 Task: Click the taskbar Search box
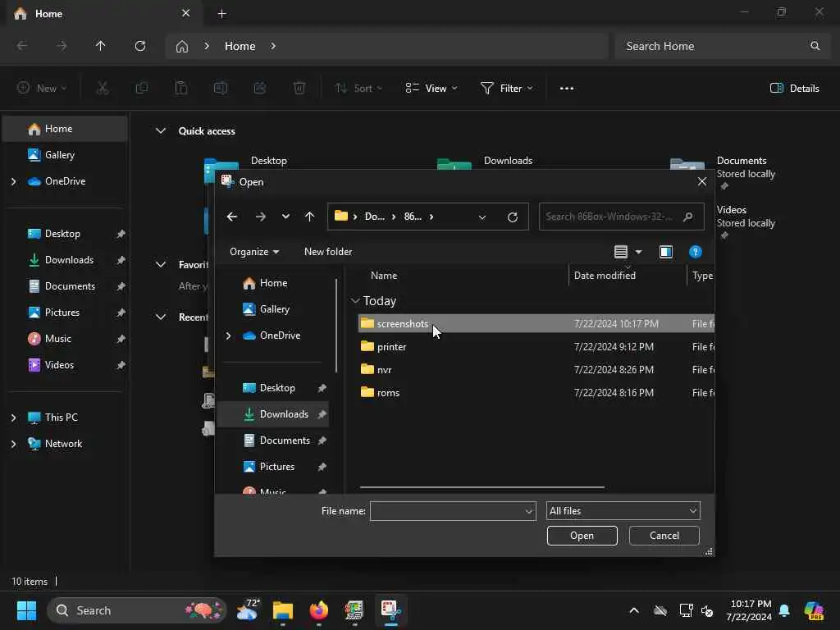[x=137, y=610]
